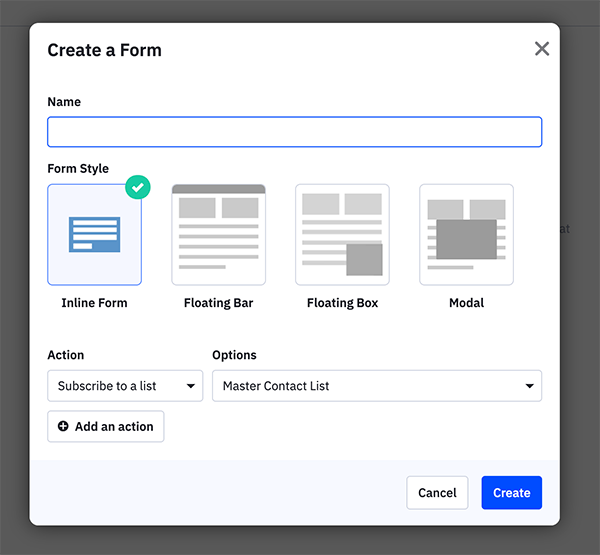The height and width of the screenshot is (555, 600).
Task: Expand the Master Contact List dropdown
Action: [x=377, y=386]
